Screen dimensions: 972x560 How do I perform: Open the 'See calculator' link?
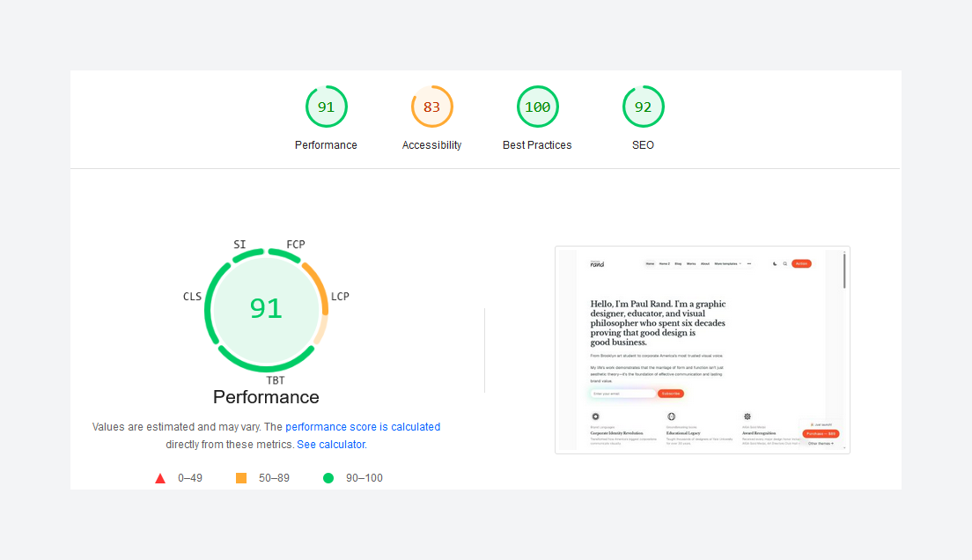pos(331,445)
